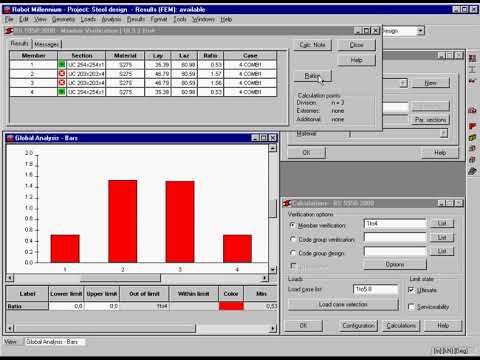This screenshot has height=360, width=480.
Task: Click the Options button in Calculations dialog
Action: click(395, 264)
